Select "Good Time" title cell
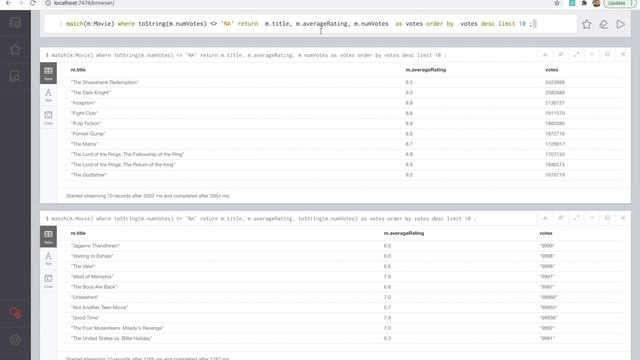640x360 pixels. coord(85,318)
